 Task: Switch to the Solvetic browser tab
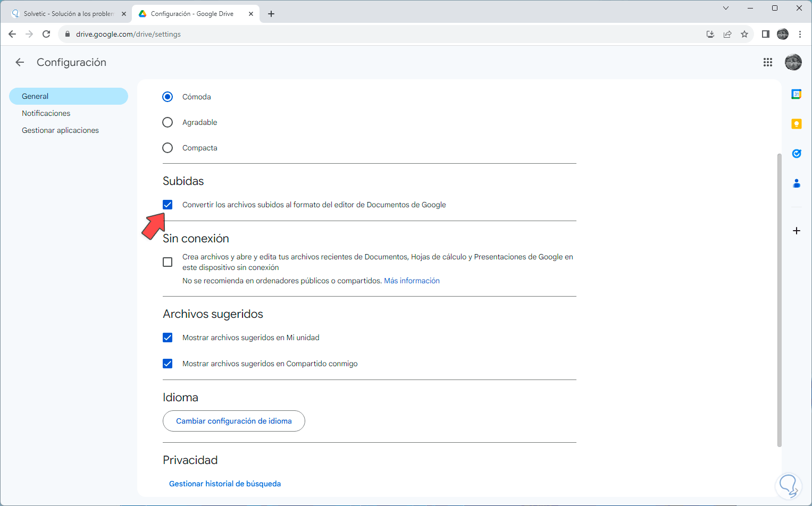68,14
